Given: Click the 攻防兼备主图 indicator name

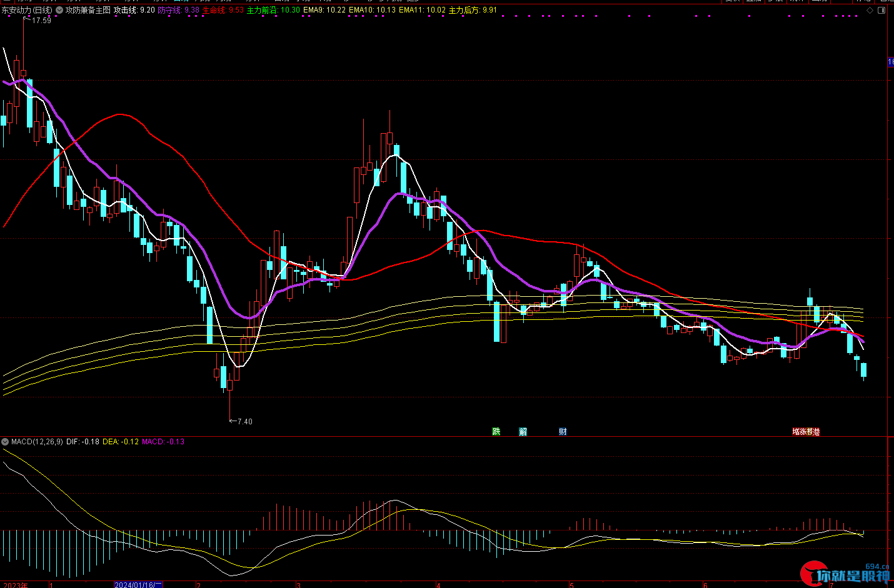Looking at the screenshot, I should click(x=88, y=10).
